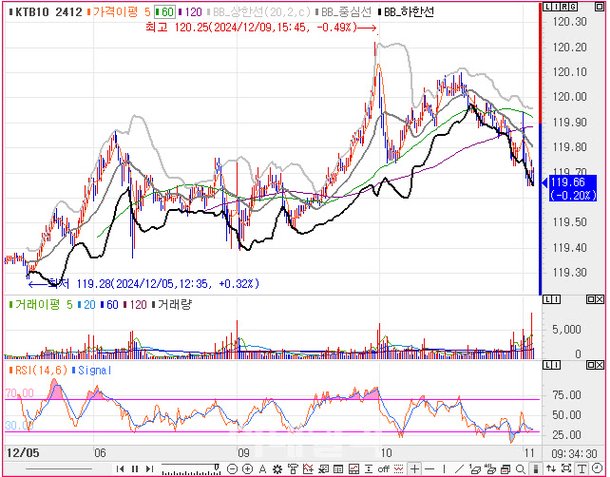The image size is (610, 477).
Task: Select the horizontal line drawing tool
Action: 429,469
